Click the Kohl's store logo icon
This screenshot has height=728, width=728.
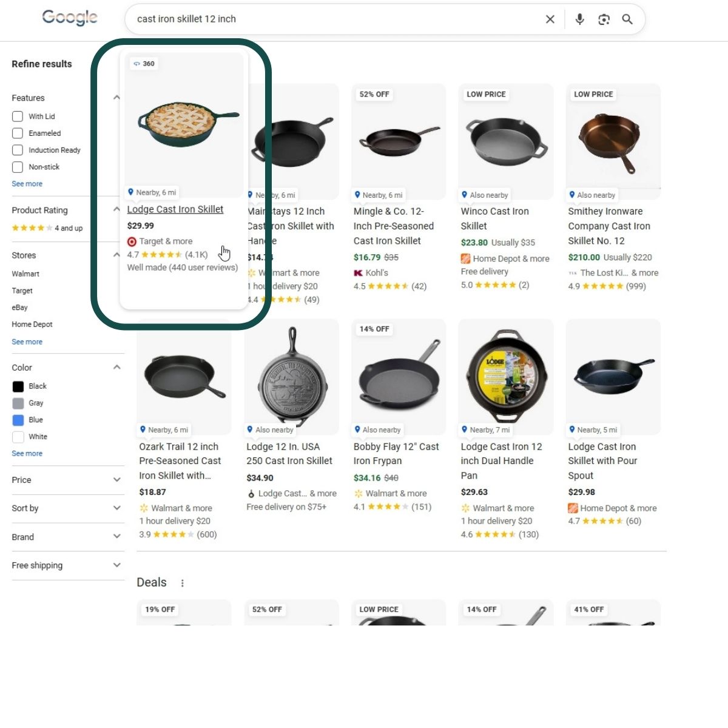pyautogui.click(x=358, y=273)
